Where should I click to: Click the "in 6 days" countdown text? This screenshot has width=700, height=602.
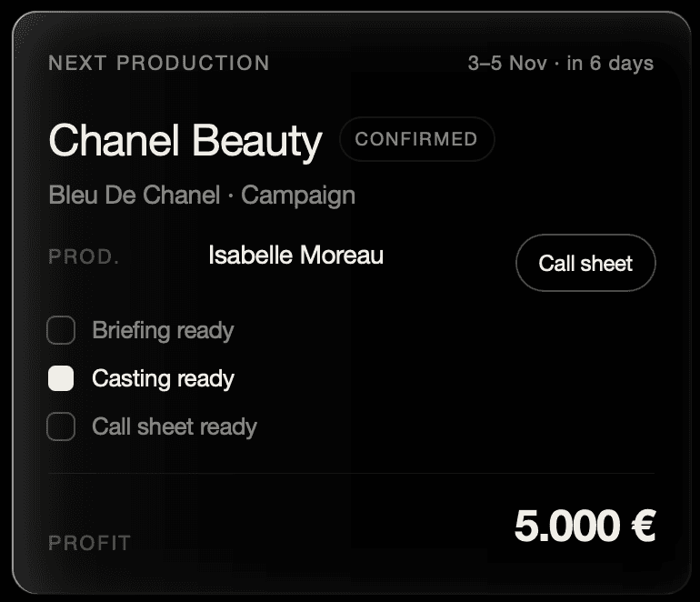[x=610, y=64]
